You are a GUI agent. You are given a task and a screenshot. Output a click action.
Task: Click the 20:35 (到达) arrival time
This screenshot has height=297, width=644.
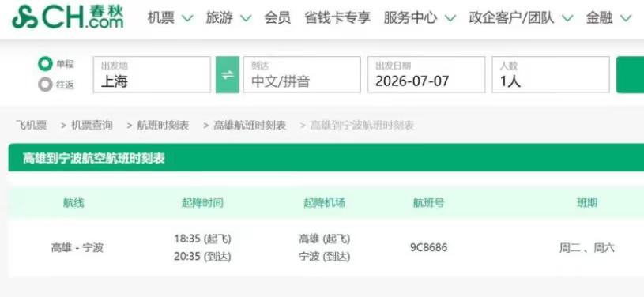[x=202, y=257]
